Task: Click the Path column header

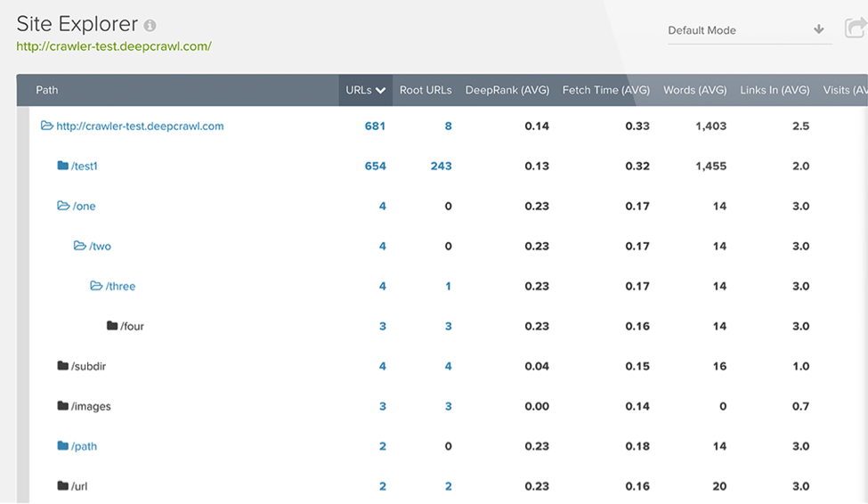Action: coord(47,90)
